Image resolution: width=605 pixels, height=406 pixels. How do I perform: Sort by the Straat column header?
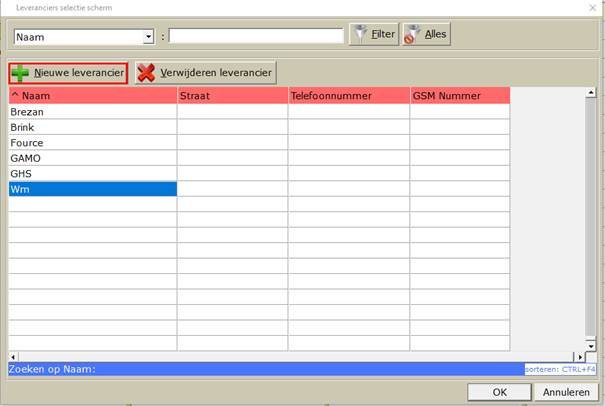pyautogui.click(x=233, y=96)
